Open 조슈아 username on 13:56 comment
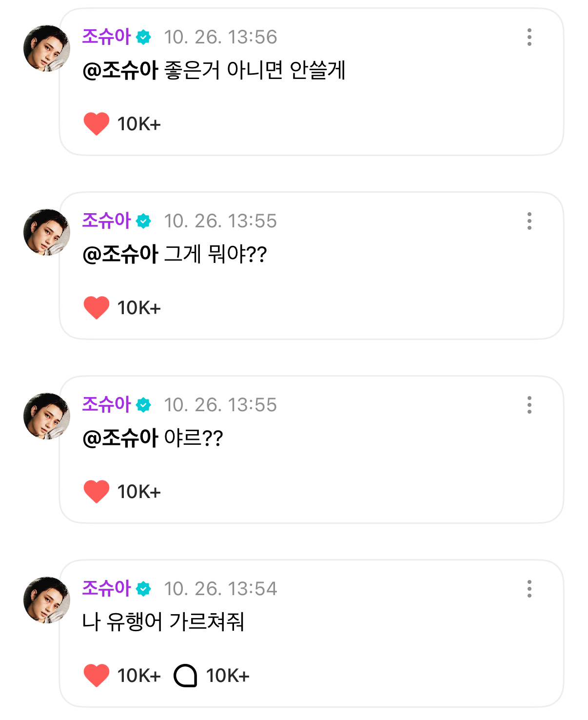588x720 pixels. click(106, 37)
